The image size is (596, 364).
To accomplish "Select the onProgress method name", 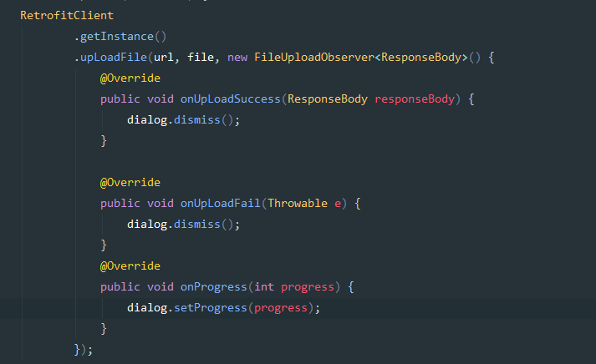I will point(214,287).
